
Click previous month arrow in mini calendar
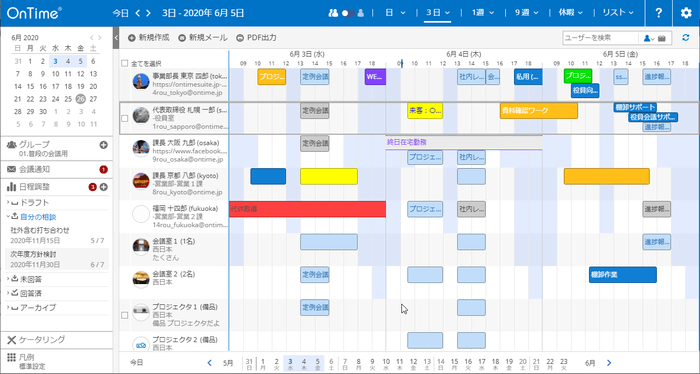pyautogui.click(x=92, y=38)
